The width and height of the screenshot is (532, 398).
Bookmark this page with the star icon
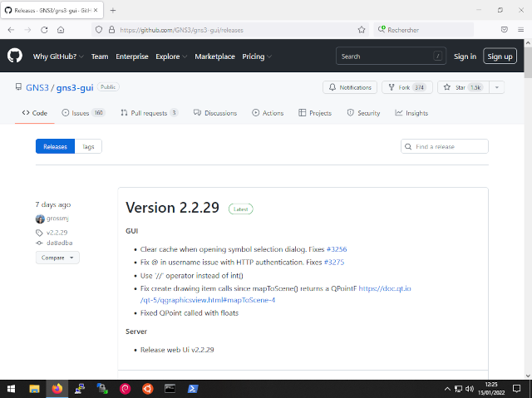[362, 30]
